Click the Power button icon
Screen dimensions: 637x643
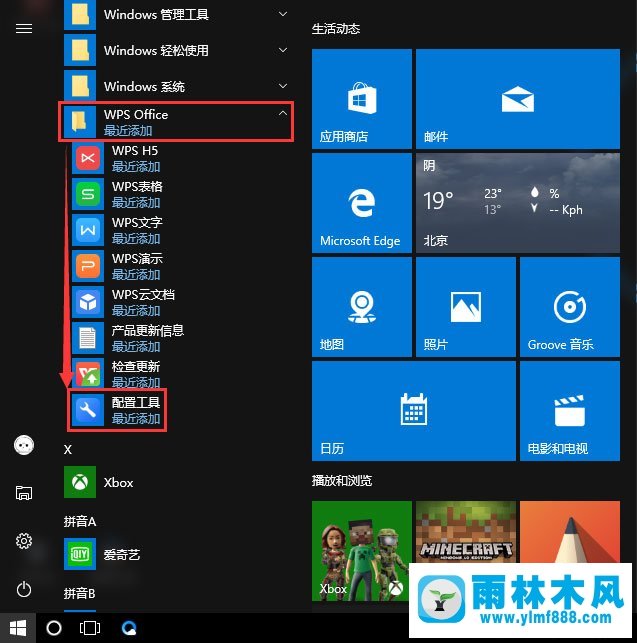click(x=24, y=589)
